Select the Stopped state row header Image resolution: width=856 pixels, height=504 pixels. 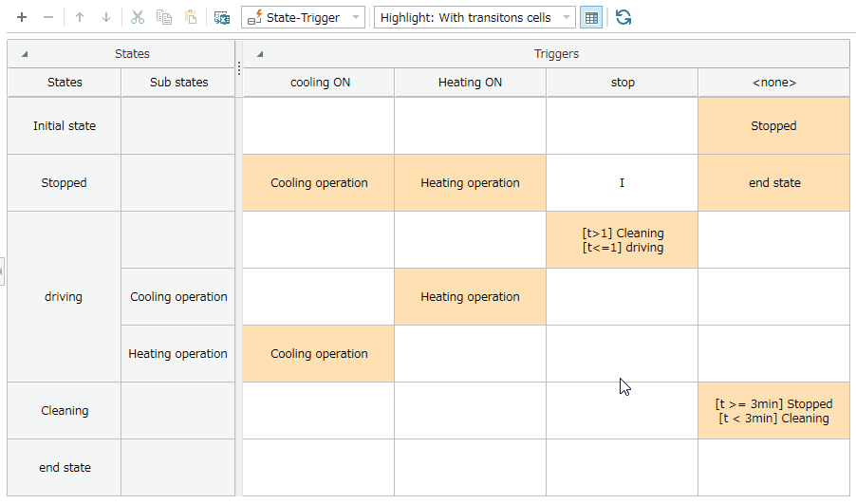pos(65,183)
